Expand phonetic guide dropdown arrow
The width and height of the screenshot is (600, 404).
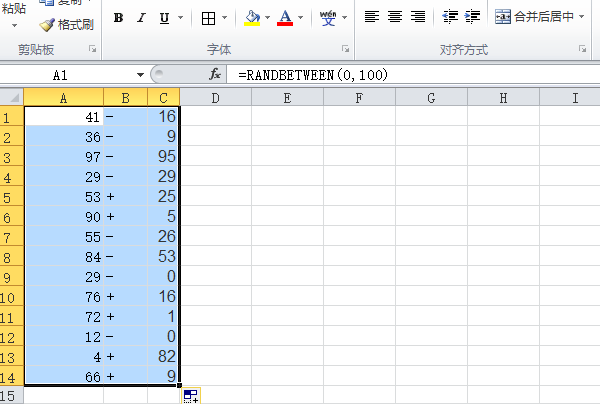point(344,18)
